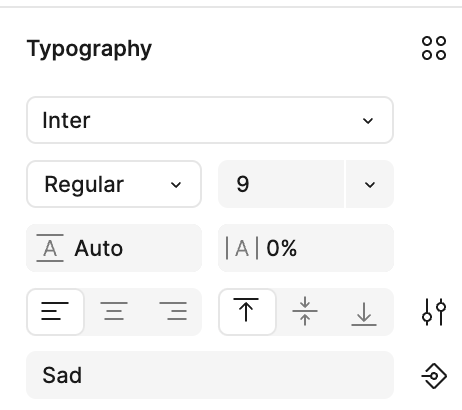The width and height of the screenshot is (462, 410).
Task: Select middle vertical alignment
Action: click(x=305, y=312)
